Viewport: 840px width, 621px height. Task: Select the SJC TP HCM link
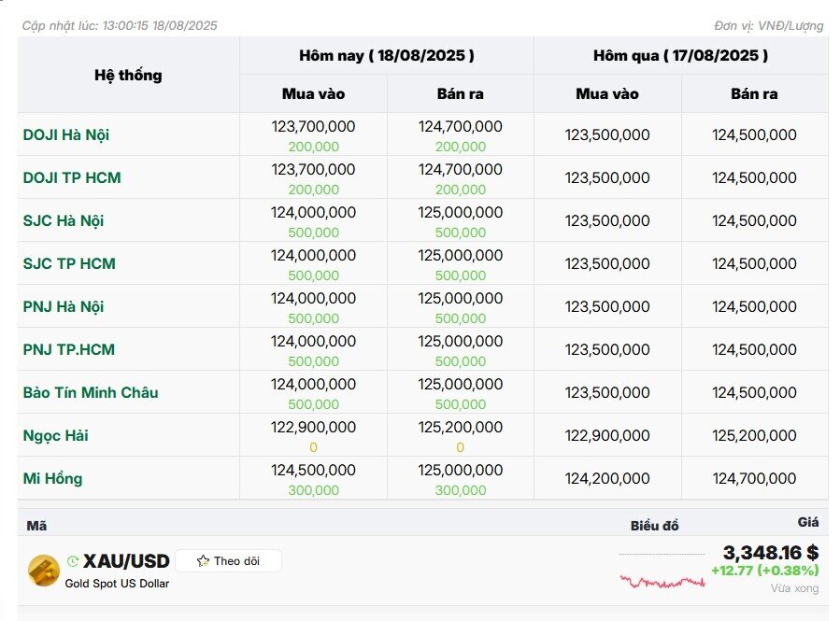tap(69, 263)
